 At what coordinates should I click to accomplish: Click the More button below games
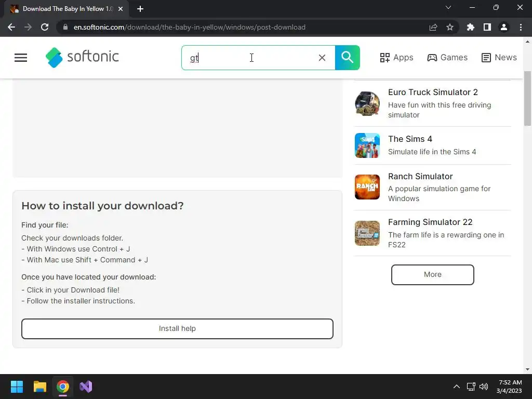[x=433, y=275]
